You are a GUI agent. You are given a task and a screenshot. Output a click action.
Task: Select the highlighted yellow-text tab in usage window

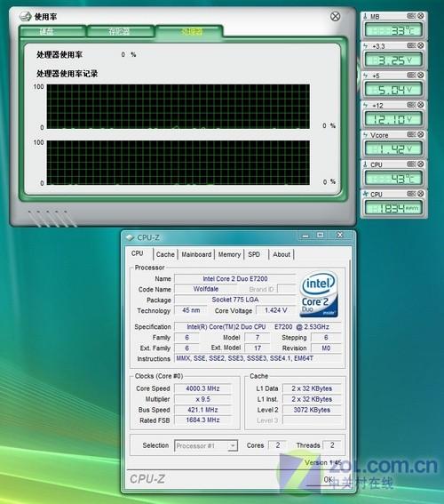pos(189,31)
